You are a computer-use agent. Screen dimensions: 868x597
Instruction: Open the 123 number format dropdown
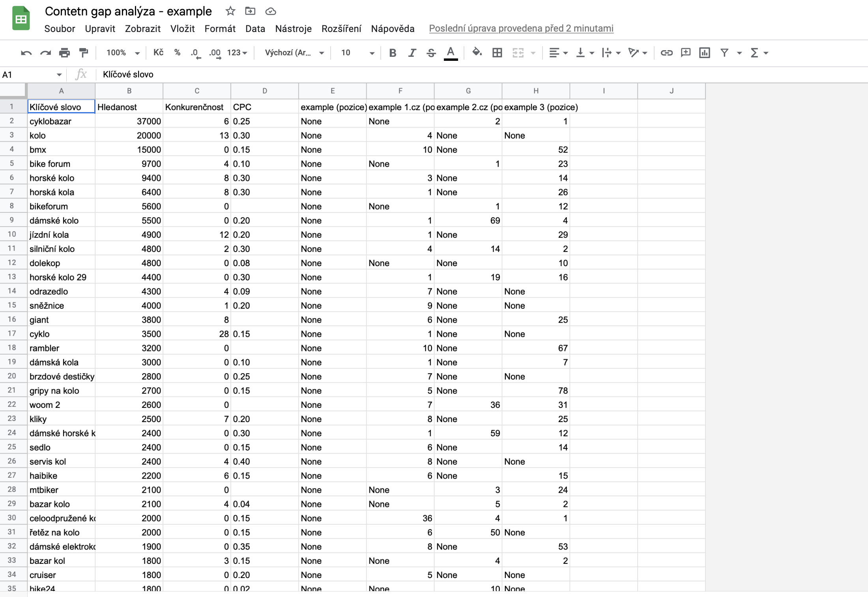click(237, 53)
